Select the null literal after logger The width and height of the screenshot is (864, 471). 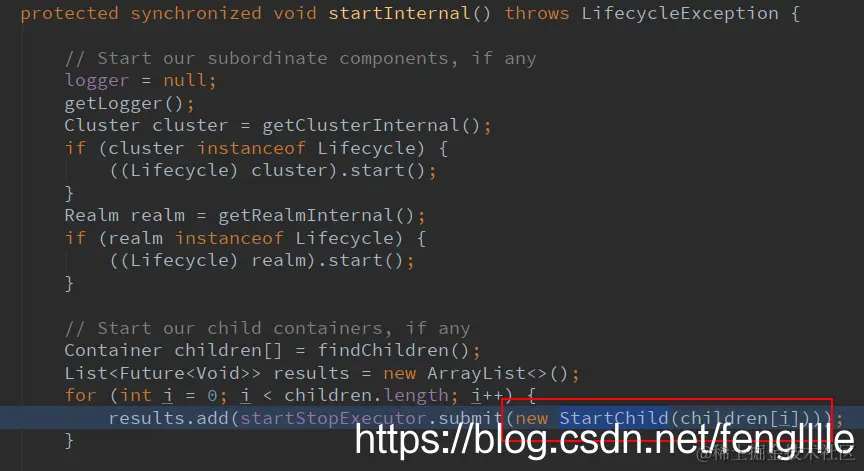pyautogui.click(x=185, y=80)
